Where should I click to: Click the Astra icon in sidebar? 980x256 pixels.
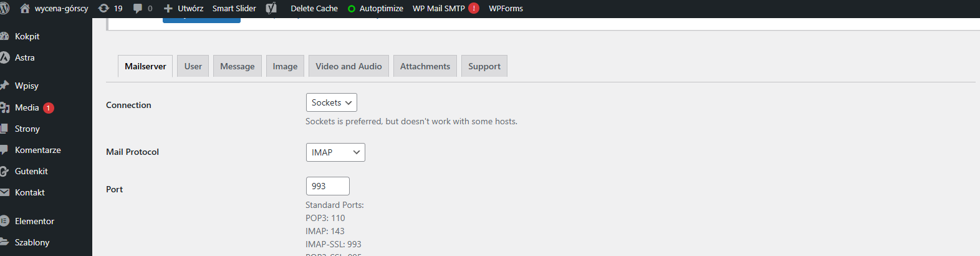[x=4, y=57]
